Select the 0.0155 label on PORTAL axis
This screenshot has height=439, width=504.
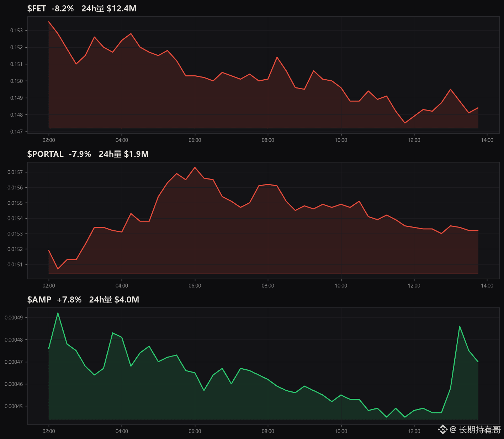(x=15, y=203)
